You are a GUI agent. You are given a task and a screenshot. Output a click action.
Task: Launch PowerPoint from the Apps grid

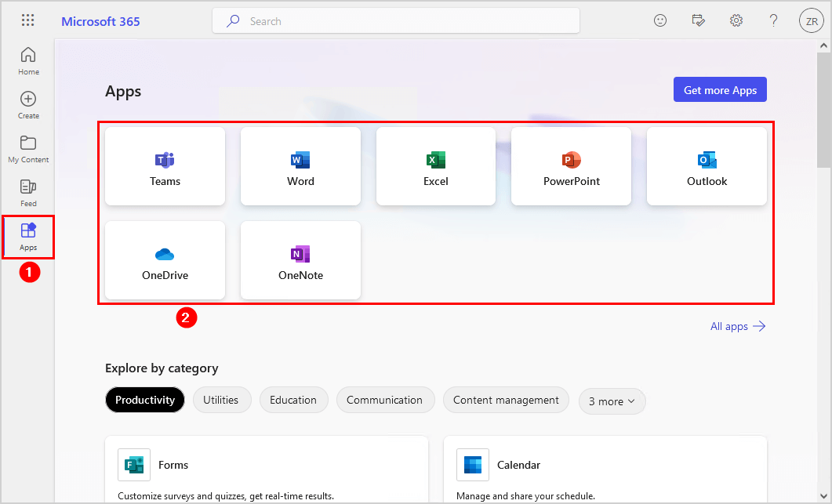pyautogui.click(x=571, y=166)
